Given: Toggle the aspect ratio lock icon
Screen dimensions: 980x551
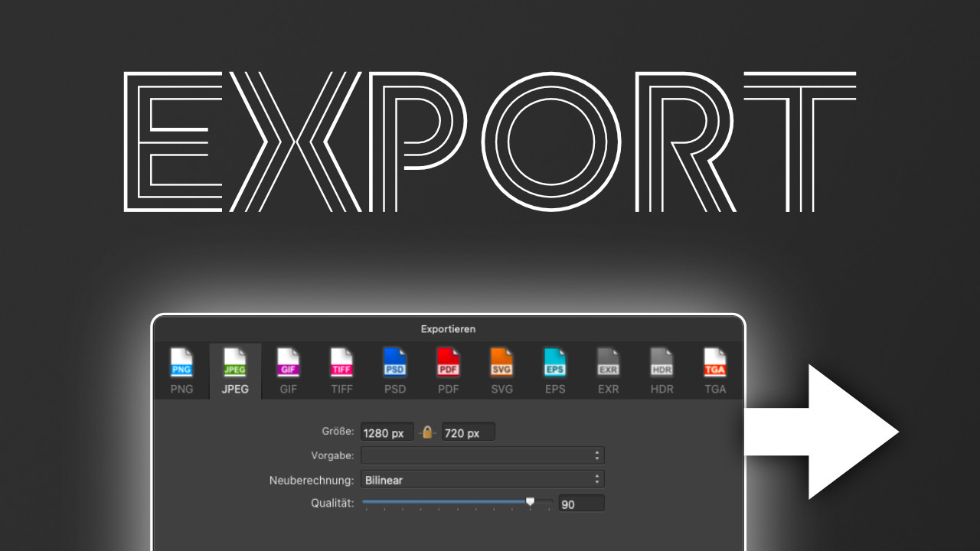Looking at the screenshot, I should coord(428,432).
